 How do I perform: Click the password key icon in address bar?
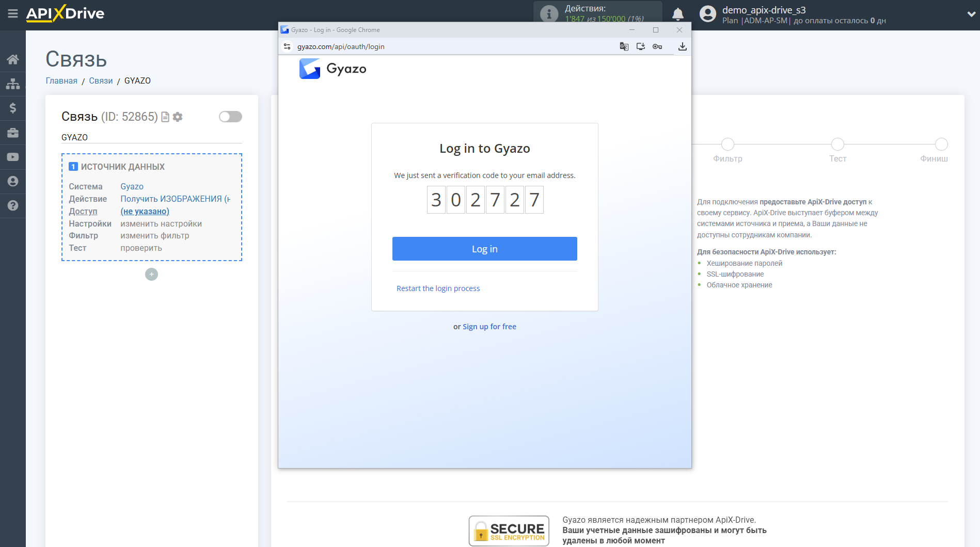pyautogui.click(x=657, y=46)
